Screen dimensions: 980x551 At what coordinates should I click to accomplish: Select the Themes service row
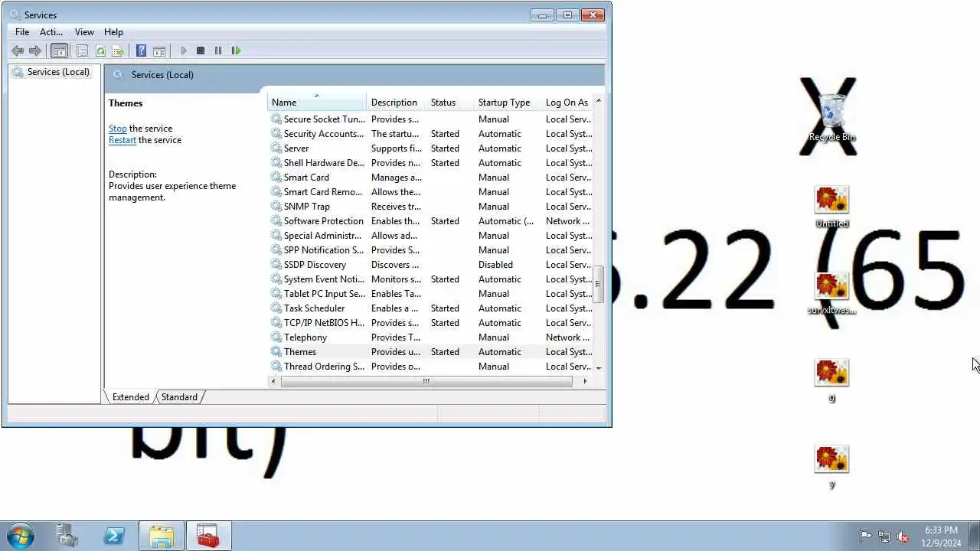click(x=431, y=352)
